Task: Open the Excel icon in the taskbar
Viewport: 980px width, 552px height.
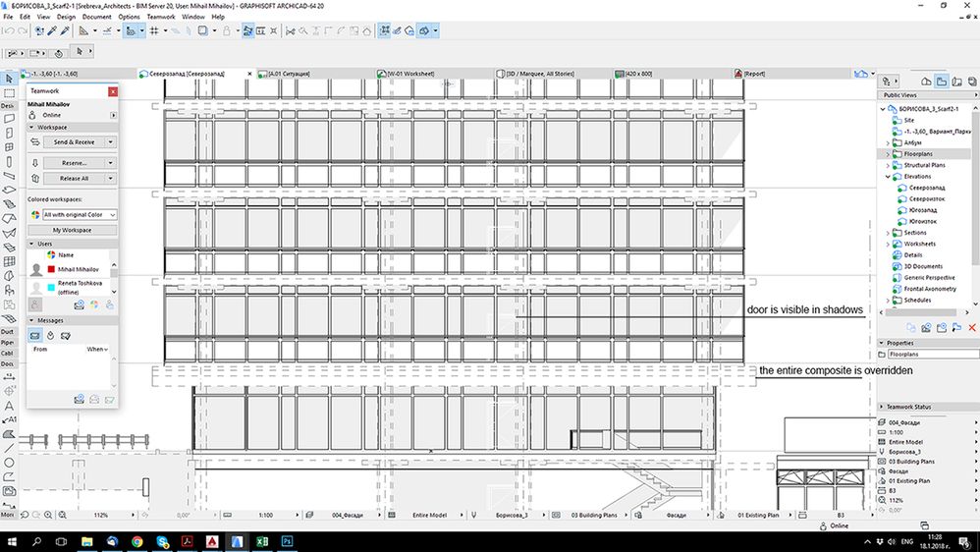Action: point(262,541)
